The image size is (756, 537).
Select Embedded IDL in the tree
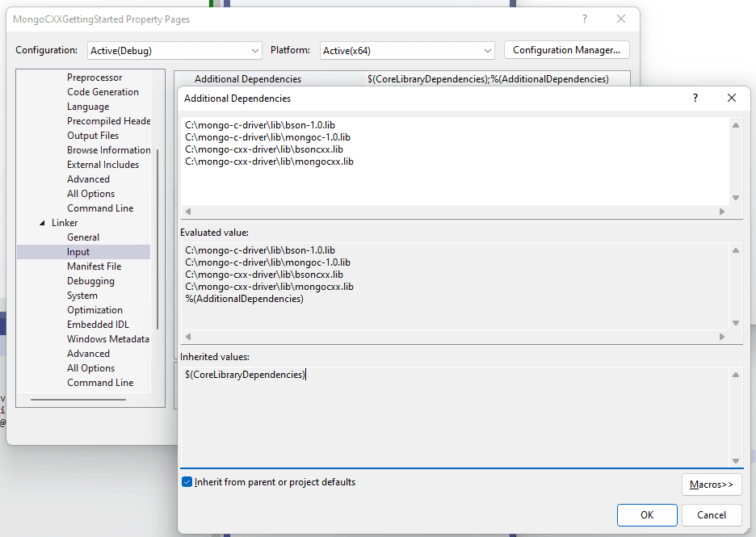[x=98, y=325]
